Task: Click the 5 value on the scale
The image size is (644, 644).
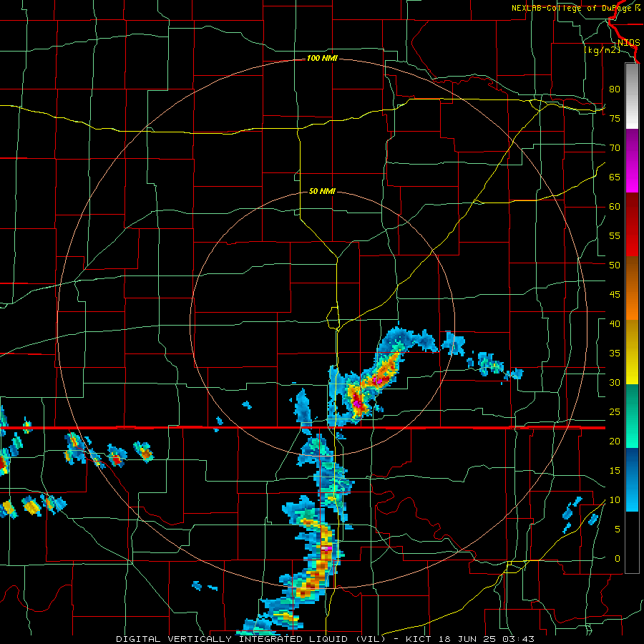Action: (x=618, y=529)
